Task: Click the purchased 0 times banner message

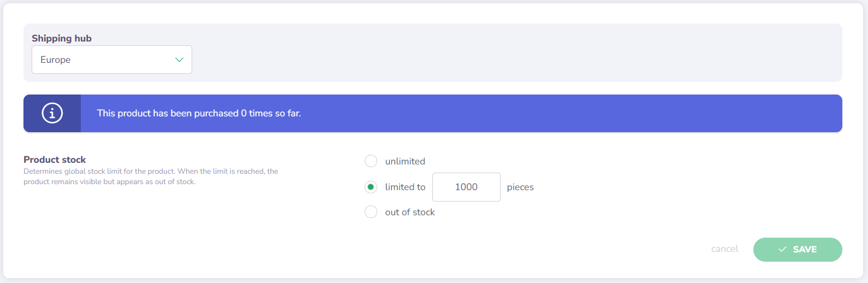Action: click(199, 113)
